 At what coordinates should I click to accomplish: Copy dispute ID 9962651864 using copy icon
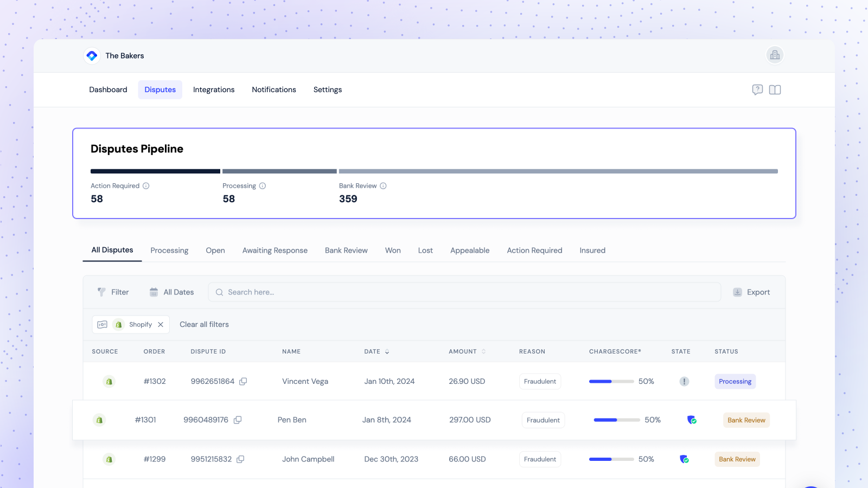[242, 381]
